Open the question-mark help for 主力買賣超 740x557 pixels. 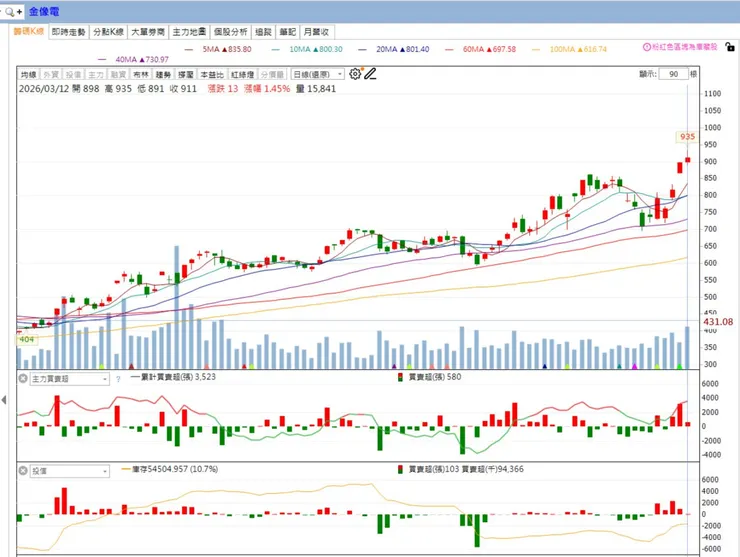[x=118, y=379]
